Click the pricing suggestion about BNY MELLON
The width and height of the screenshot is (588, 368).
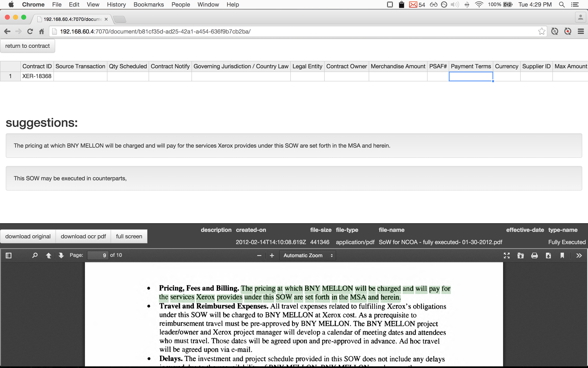pyautogui.click(x=294, y=146)
